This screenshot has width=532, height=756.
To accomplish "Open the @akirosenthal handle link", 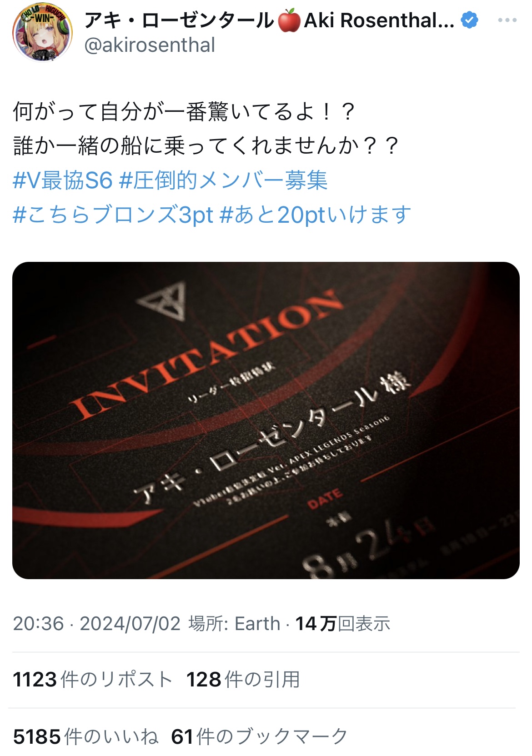I will click(150, 45).
